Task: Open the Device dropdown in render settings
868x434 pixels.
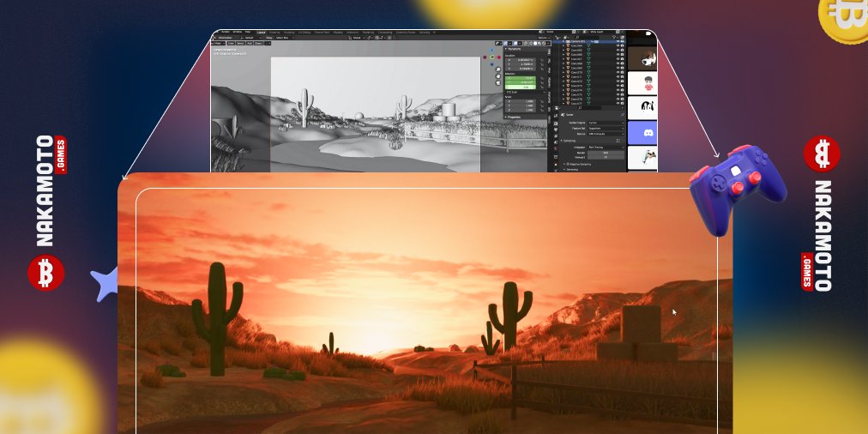Action: tap(606, 134)
